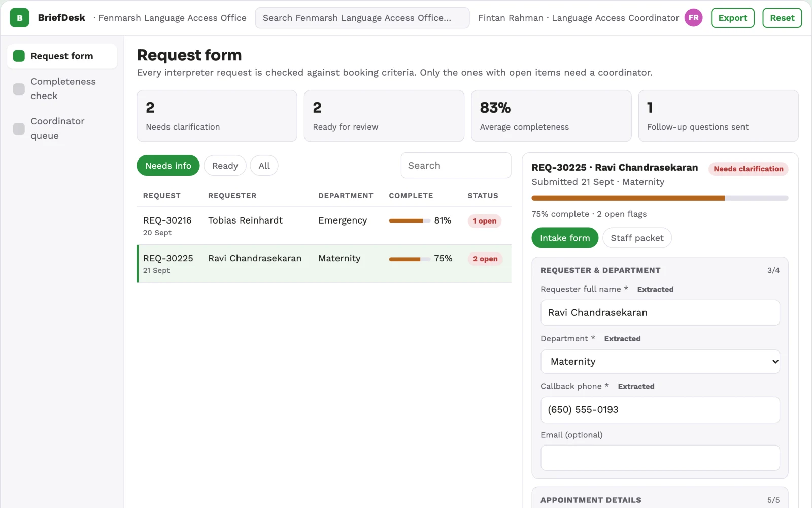Switch to the Staff packet tab

coord(637,238)
